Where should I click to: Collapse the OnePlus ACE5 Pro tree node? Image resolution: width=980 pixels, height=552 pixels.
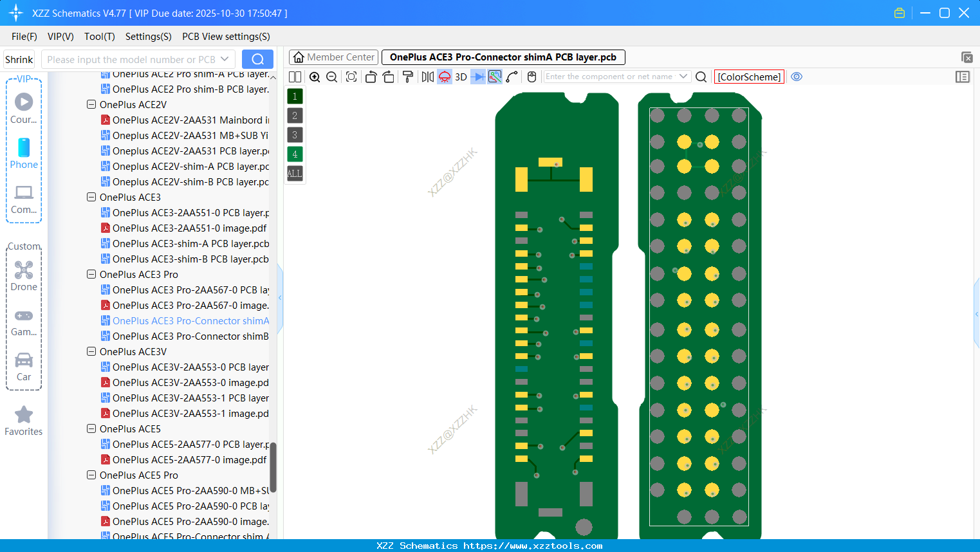(91, 475)
